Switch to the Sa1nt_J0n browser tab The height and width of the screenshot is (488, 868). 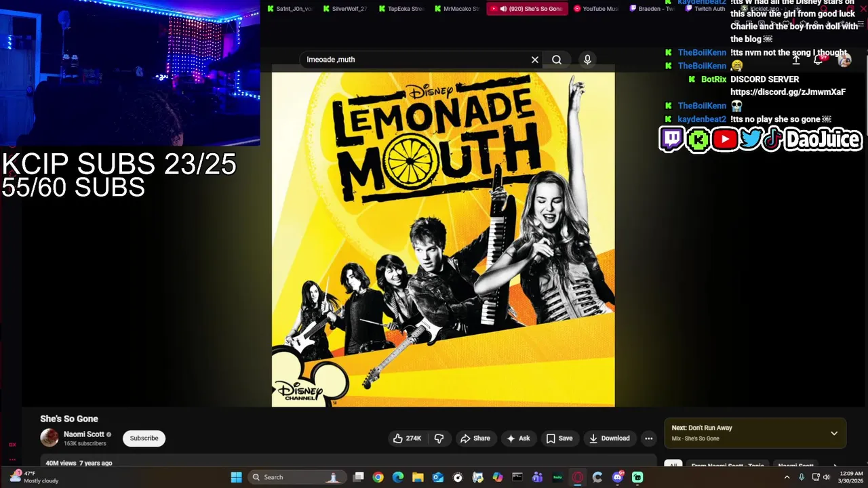pyautogui.click(x=290, y=9)
